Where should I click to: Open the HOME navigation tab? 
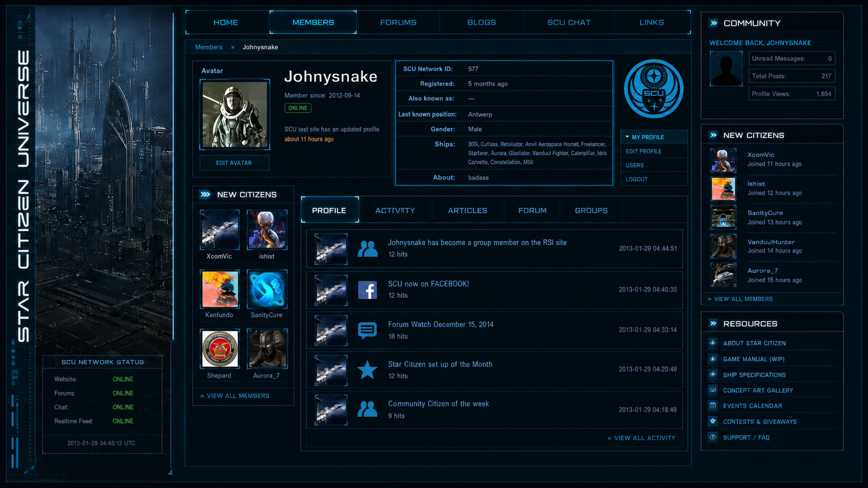226,22
